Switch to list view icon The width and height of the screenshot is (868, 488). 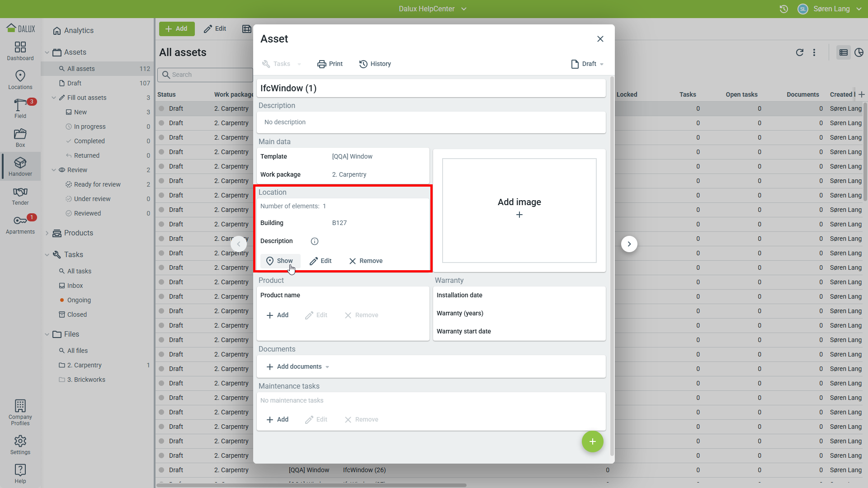[x=843, y=52]
